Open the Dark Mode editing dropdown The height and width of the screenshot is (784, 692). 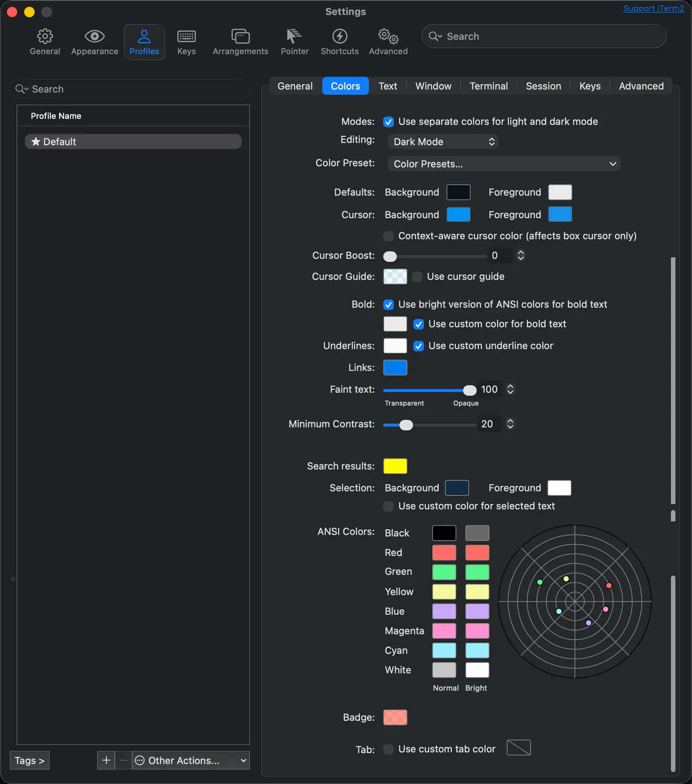443,142
